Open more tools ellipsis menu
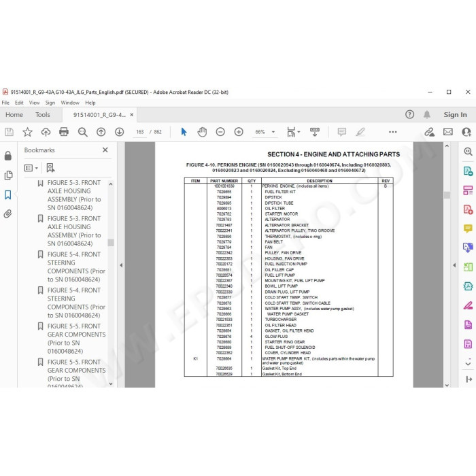Screen dimensions: 476x476 point(392,132)
